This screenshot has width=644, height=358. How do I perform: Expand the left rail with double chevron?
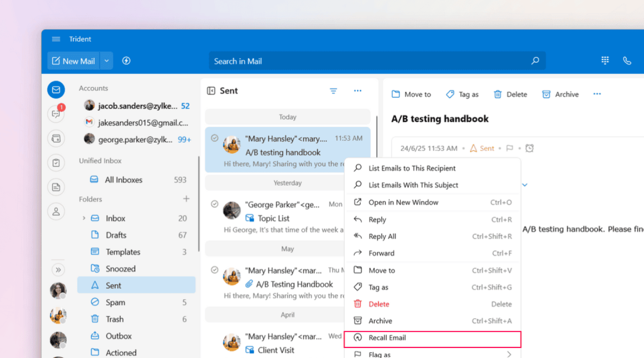(x=58, y=270)
